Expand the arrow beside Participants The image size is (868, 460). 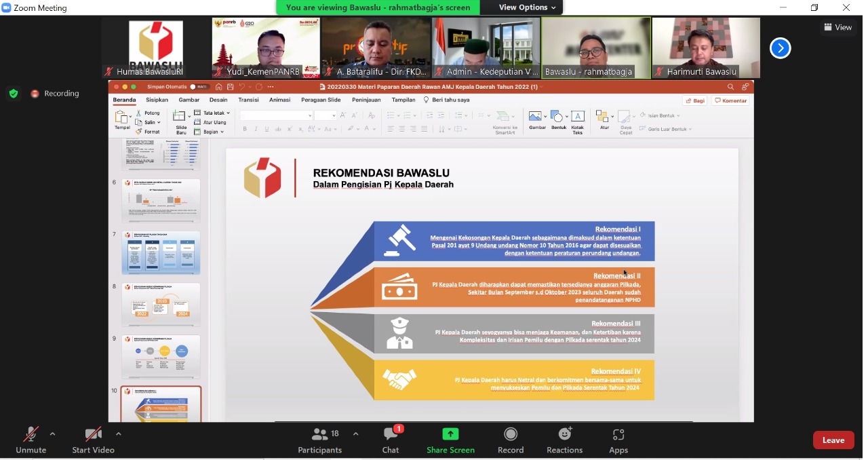click(355, 434)
